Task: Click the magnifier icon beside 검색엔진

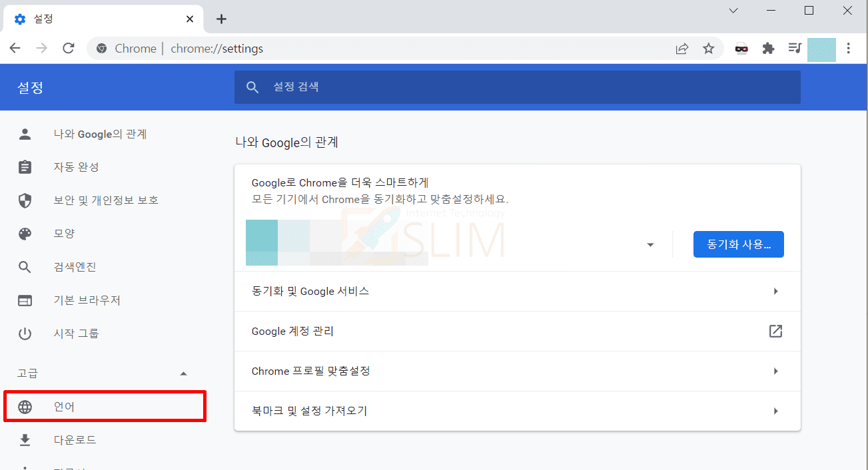Action: point(25,267)
